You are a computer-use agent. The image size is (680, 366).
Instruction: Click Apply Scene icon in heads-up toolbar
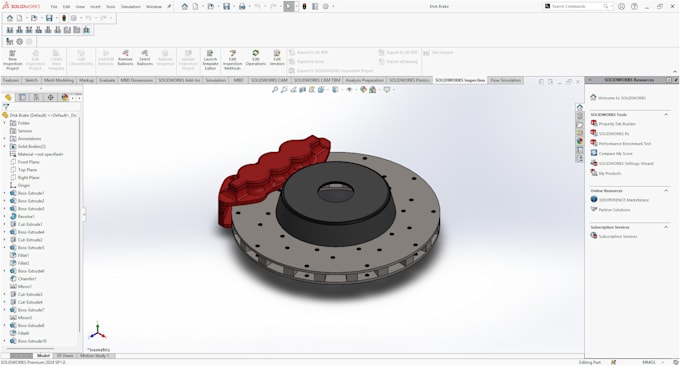[x=373, y=90]
